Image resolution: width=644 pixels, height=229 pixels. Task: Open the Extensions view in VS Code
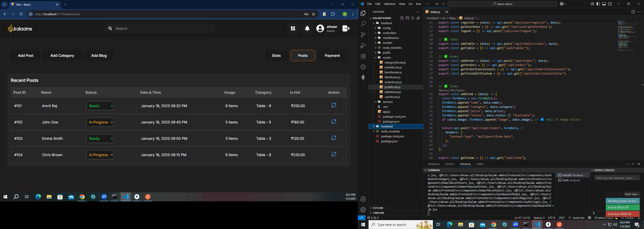click(363, 56)
